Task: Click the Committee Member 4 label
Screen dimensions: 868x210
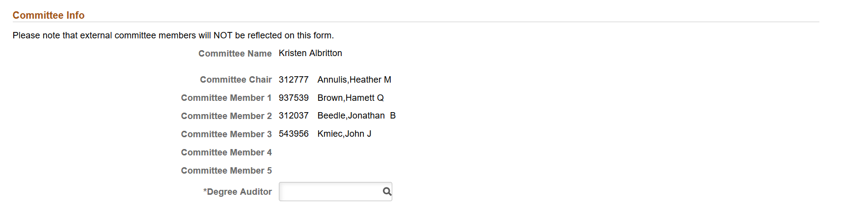Action: pyautogui.click(x=226, y=152)
